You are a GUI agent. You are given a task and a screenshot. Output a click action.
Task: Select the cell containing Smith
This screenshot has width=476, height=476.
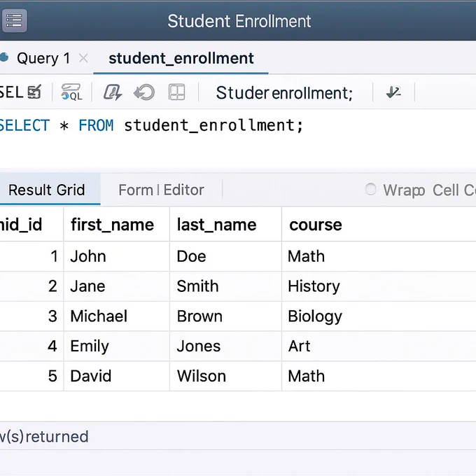pos(225,286)
